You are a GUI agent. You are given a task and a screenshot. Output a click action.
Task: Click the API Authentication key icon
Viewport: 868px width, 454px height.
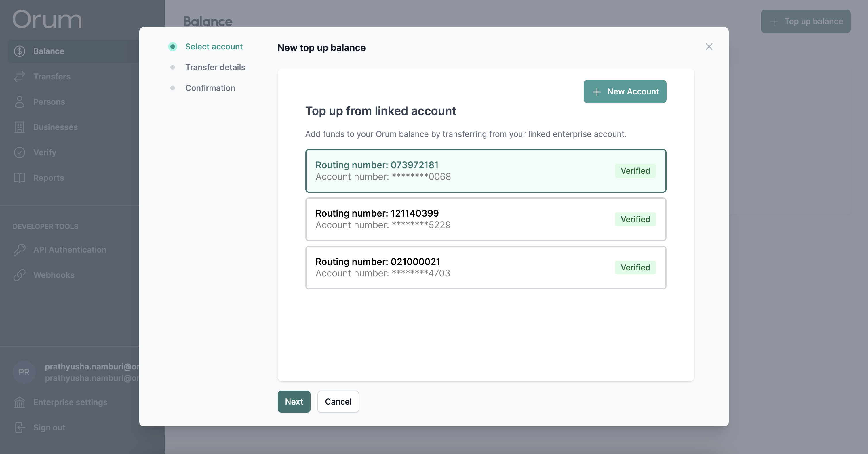tap(20, 249)
